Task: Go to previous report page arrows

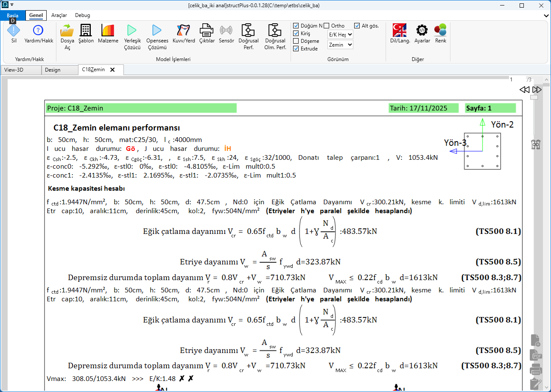Action: 525,89
